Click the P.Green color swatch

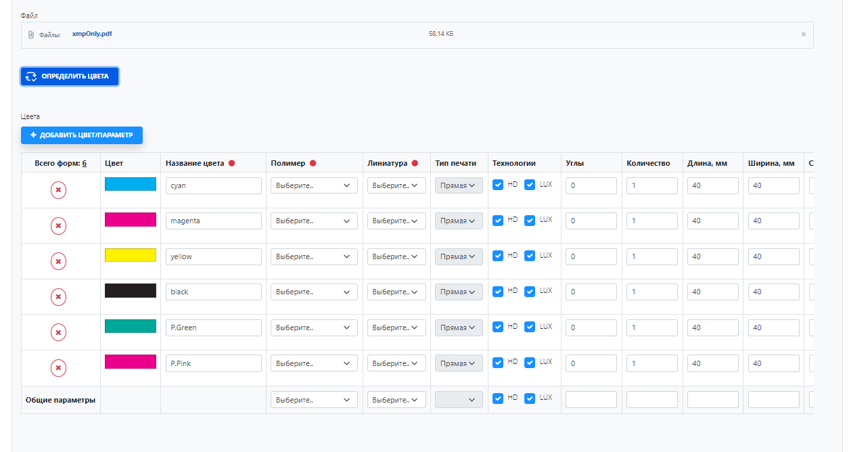pos(131,326)
